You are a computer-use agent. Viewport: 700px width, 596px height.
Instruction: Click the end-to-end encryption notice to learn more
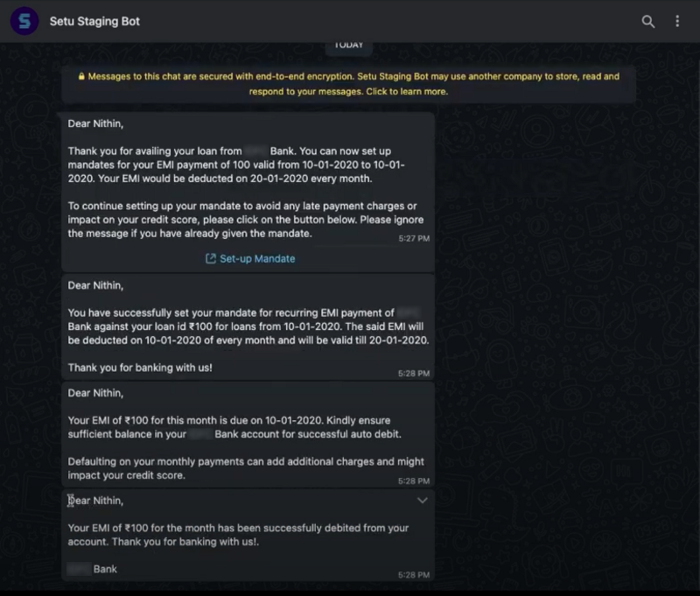coord(348,84)
